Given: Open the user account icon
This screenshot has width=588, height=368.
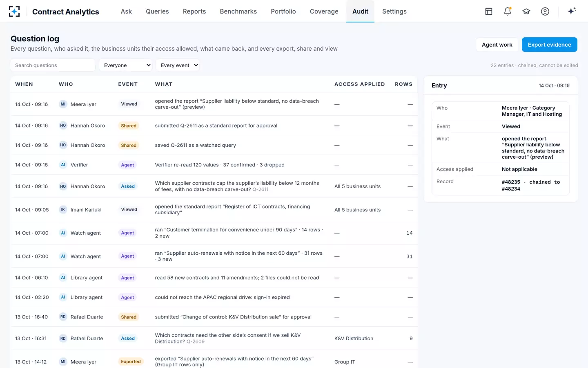Looking at the screenshot, I should (x=545, y=11).
